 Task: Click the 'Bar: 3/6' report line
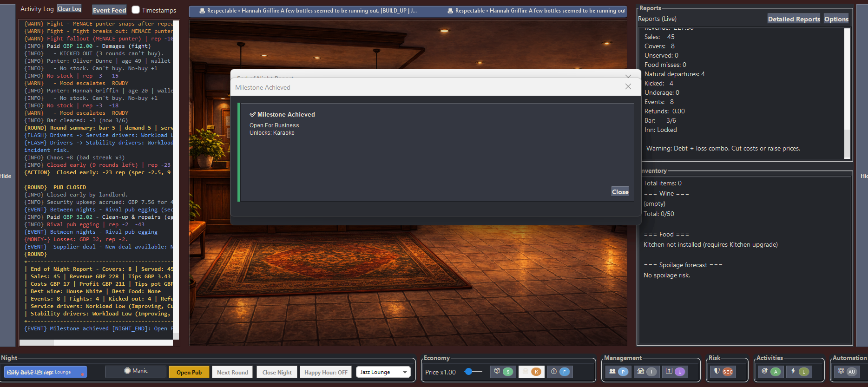click(660, 120)
